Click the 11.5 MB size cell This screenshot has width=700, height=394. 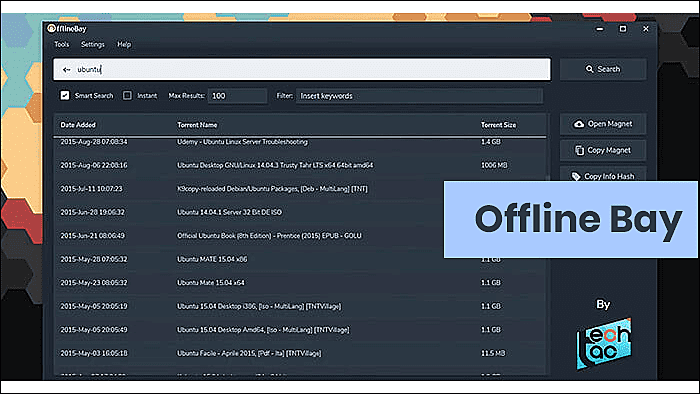click(x=493, y=353)
